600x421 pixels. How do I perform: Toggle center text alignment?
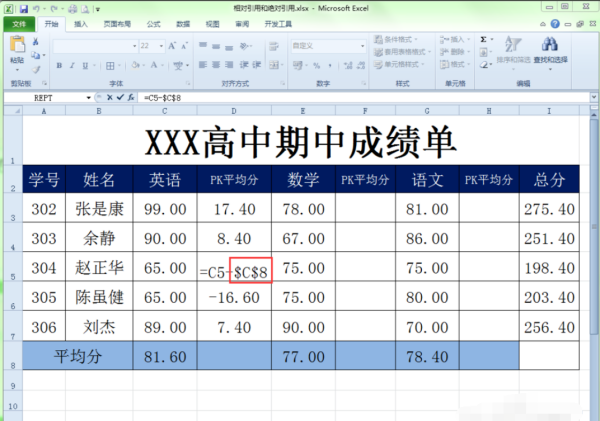[216, 65]
